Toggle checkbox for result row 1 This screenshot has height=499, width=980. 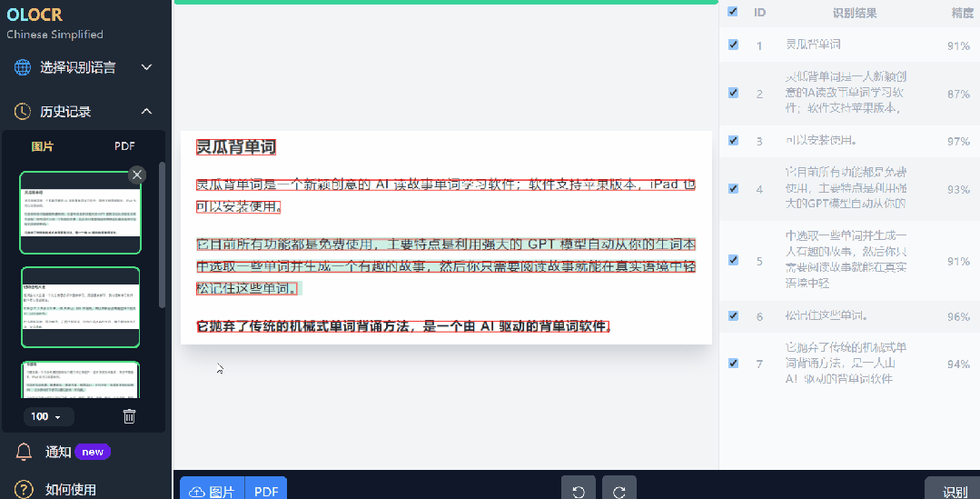[x=733, y=45]
